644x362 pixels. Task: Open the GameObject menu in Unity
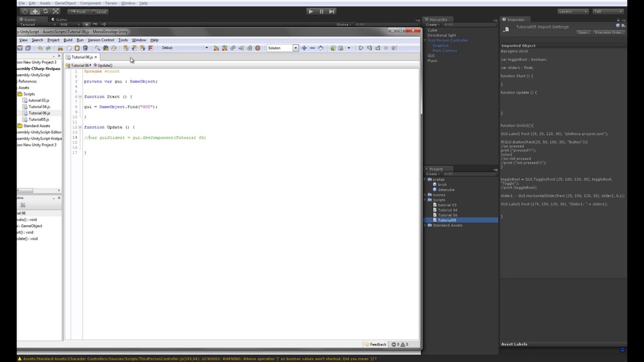pyautogui.click(x=65, y=3)
